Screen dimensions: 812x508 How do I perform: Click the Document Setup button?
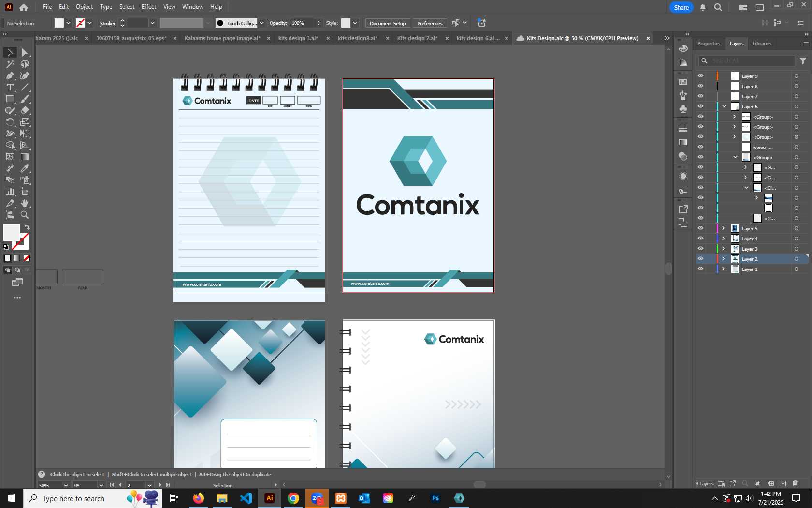(x=388, y=23)
